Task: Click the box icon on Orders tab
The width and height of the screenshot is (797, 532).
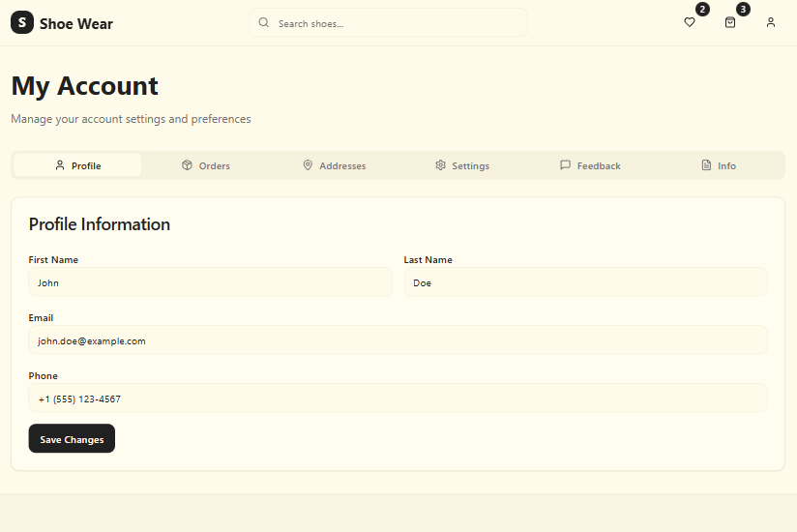Action: click(x=187, y=165)
